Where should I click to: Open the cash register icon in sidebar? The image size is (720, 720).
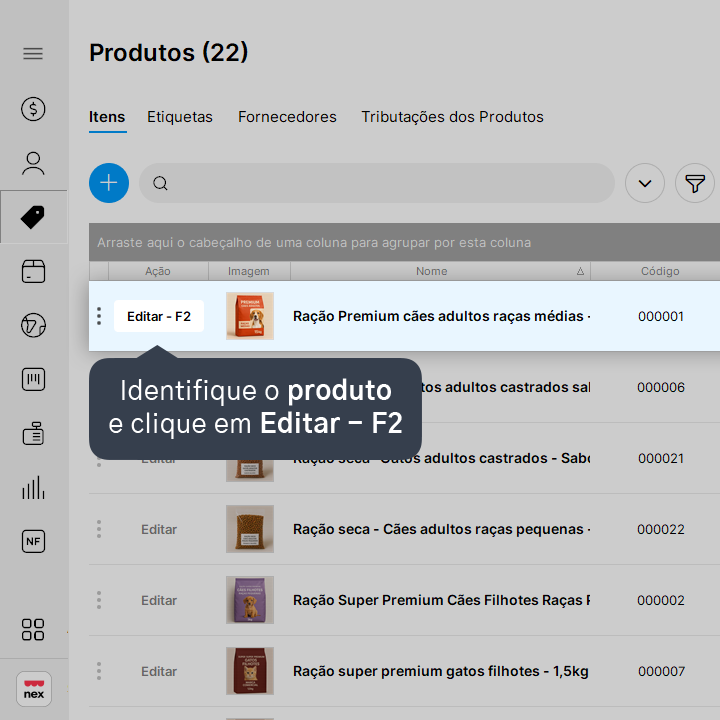pos(33,433)
